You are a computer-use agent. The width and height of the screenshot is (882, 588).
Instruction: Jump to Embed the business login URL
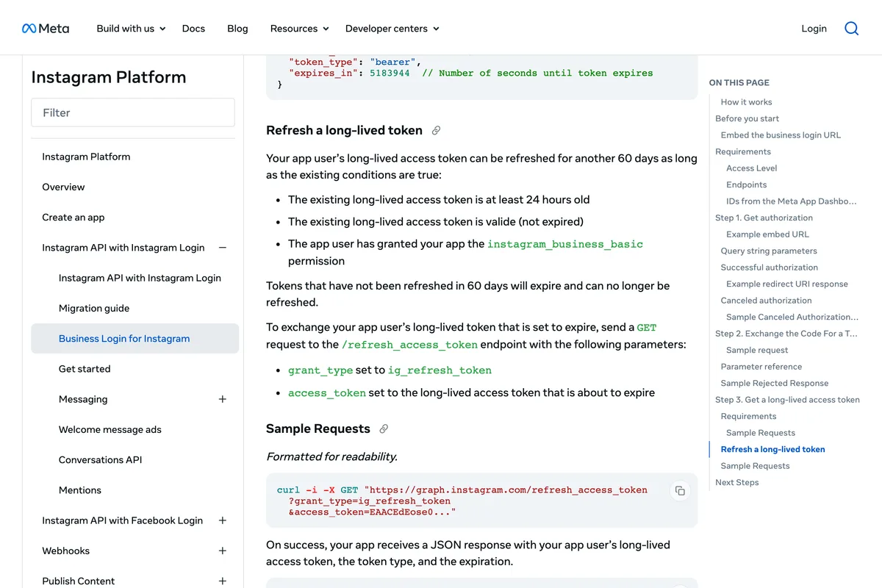pyautogui.click(x=781, y=135)
